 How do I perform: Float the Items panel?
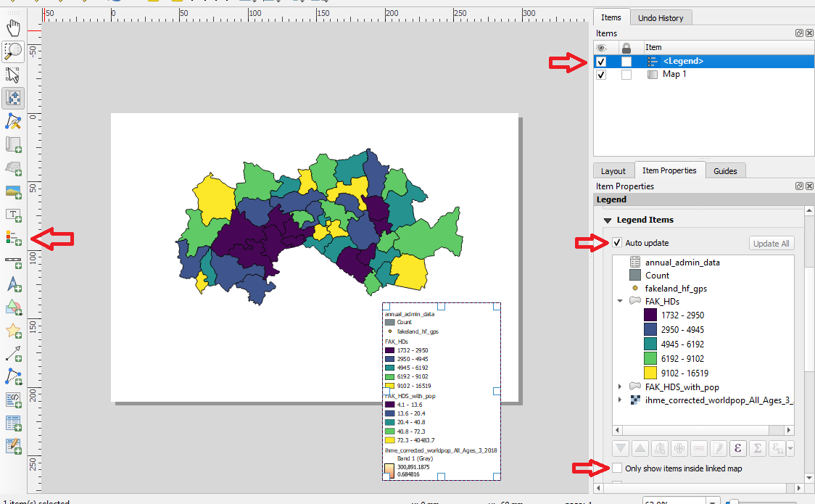pyautogui.click(x=799, y=33)
